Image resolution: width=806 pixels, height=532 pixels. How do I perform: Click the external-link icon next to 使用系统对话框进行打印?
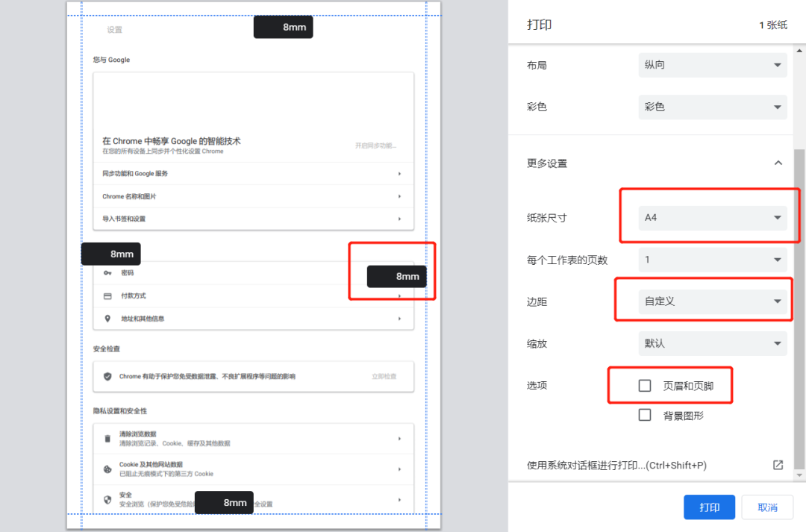point(778,465)
